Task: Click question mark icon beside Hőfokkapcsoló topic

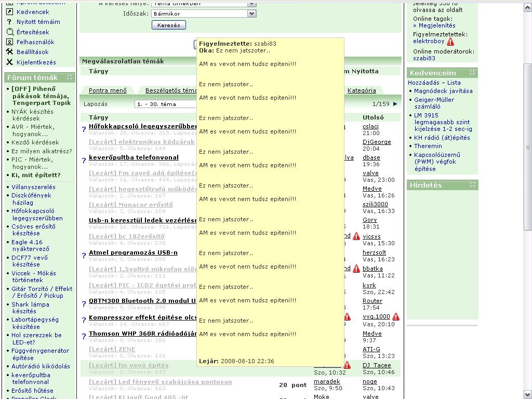Action: 84,129
